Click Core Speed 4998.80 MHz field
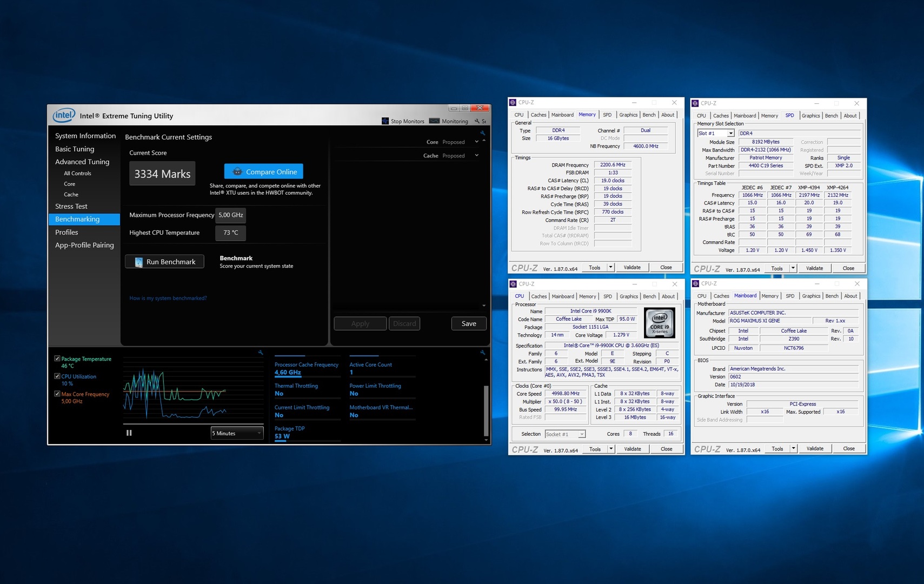This screenshot has height=584, width=924. tap(565, 394)
